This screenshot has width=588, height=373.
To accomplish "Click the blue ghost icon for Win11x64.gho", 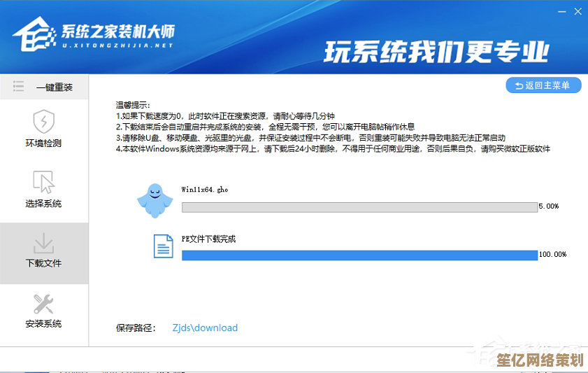I will [x=153, y=199].
